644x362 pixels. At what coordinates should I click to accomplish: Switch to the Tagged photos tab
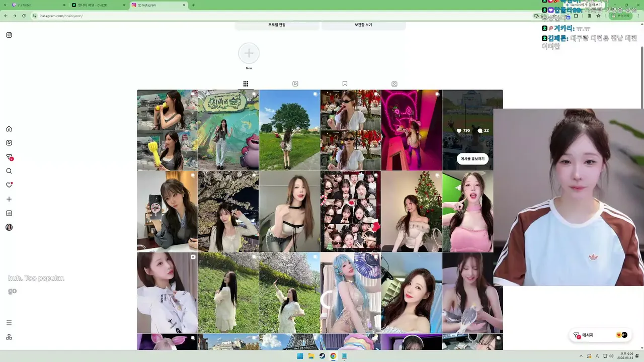point(394,84)
